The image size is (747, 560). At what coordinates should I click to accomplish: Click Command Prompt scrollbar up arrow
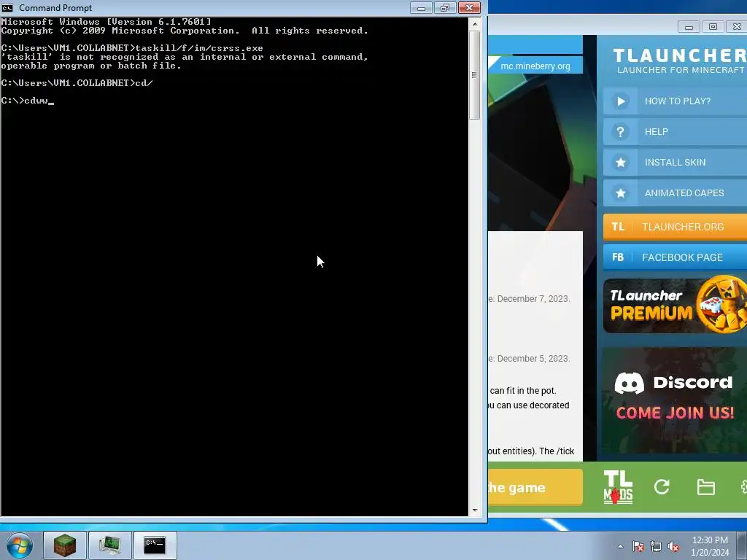[474, 23]
